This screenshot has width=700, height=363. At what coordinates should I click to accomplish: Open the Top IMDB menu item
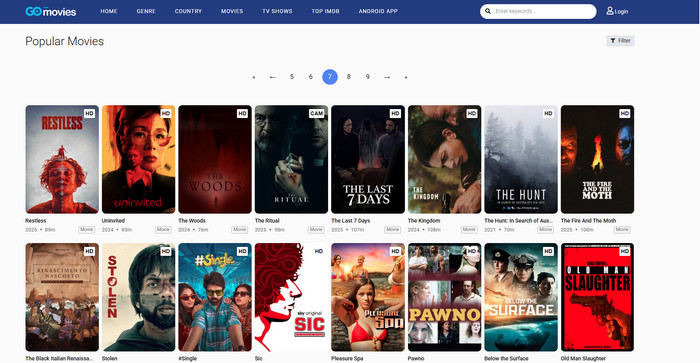[x=325, y=11]
